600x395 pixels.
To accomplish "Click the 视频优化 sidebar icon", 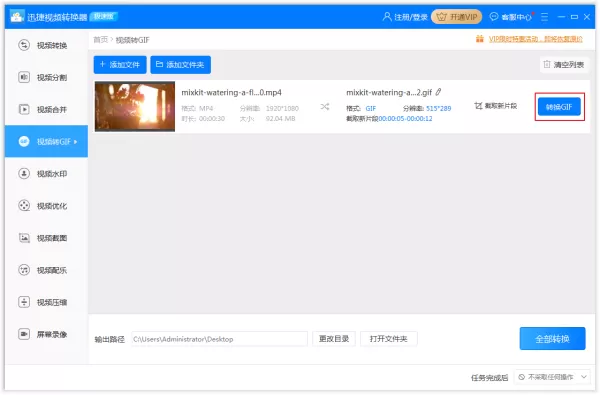I will pyautogui.click(x=24, y=206).
